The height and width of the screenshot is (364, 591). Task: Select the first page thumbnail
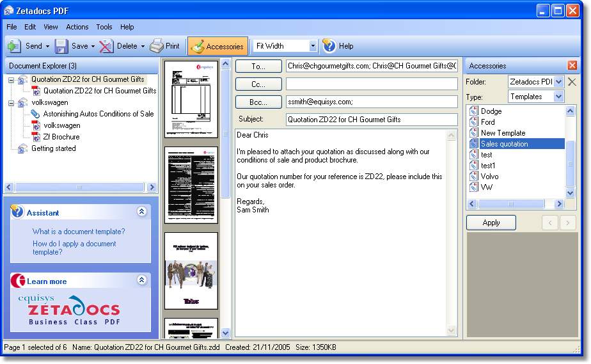(191, 99)
